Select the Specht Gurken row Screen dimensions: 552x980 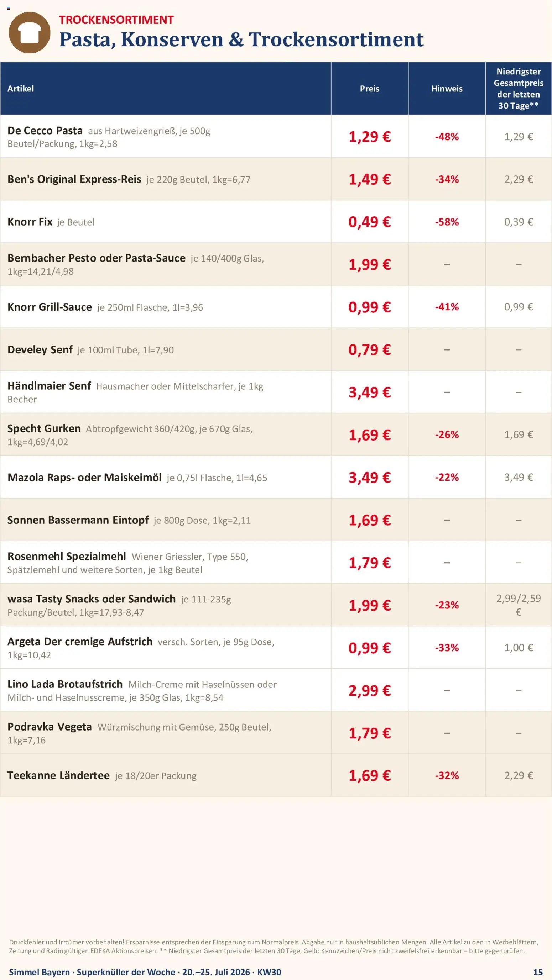276,435
